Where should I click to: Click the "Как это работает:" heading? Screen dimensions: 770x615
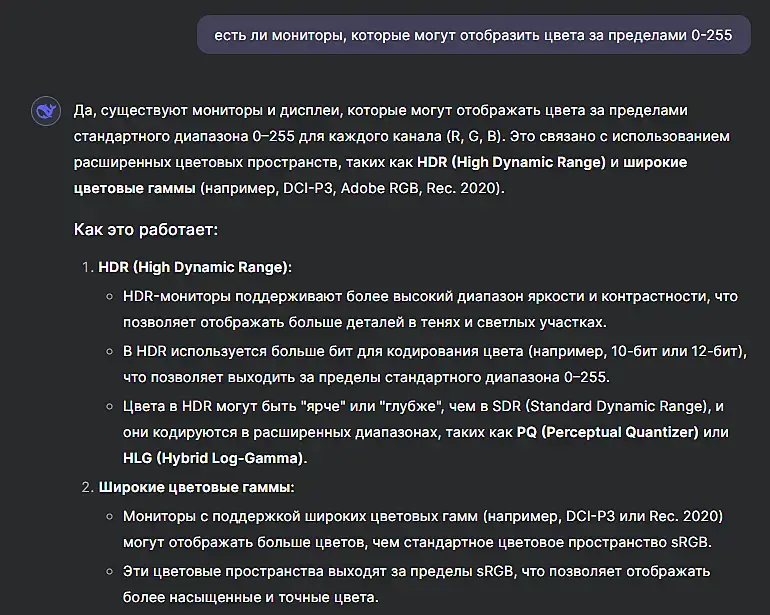pos(146,230)
